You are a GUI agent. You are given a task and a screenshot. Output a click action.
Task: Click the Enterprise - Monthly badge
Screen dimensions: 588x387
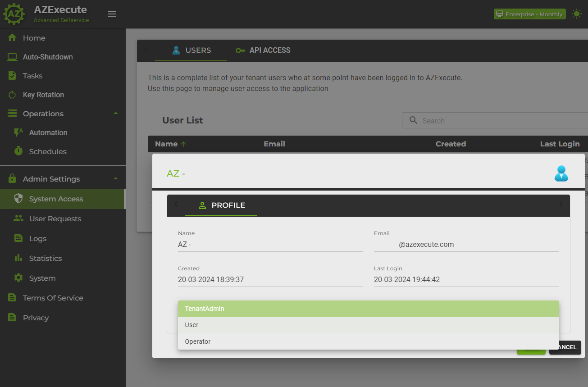[x=529, y=14]
